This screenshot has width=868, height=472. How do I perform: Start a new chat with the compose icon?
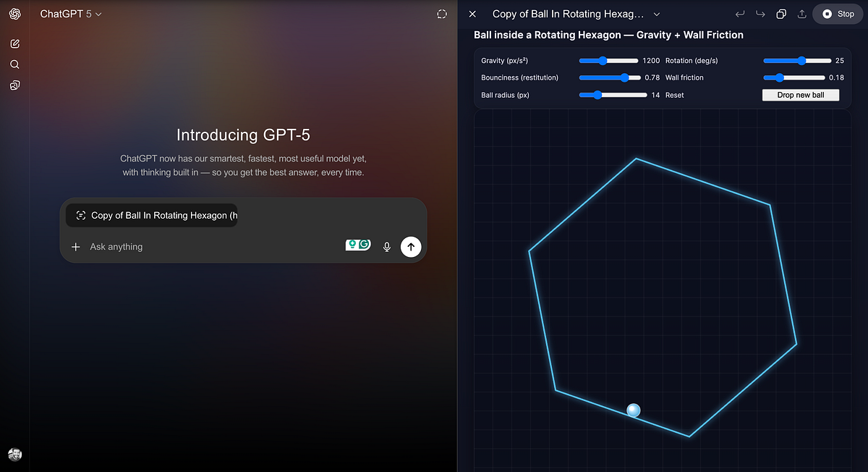(14, 44)
